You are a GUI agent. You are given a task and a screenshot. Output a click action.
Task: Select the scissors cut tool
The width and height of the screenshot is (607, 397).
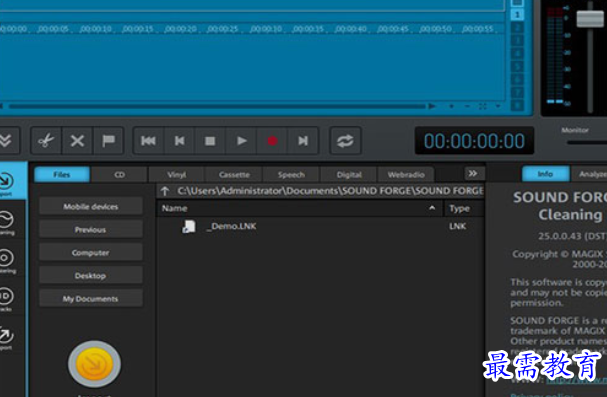point(46,140)
